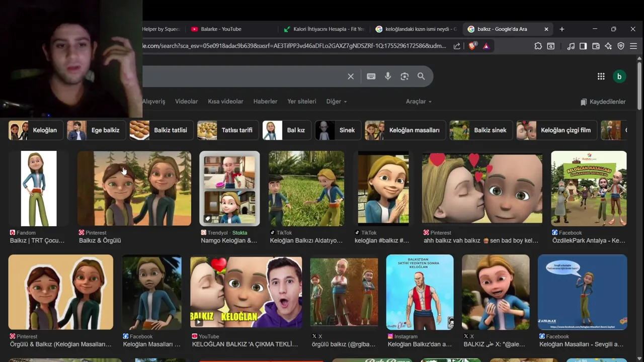The width and height of the screenshot is (644, 362).
Task: Click the 'BALKIZ على X' result title
Action: coord(494,344)
